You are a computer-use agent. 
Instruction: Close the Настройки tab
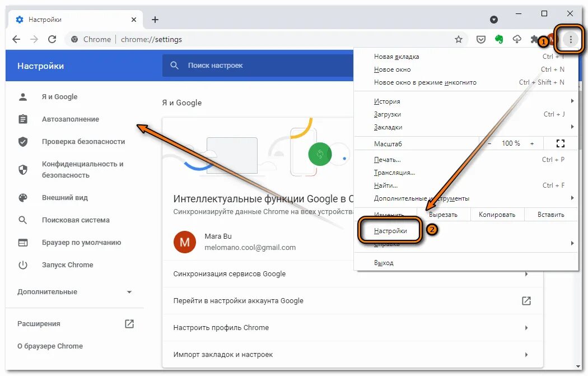[x=134, y=20]
